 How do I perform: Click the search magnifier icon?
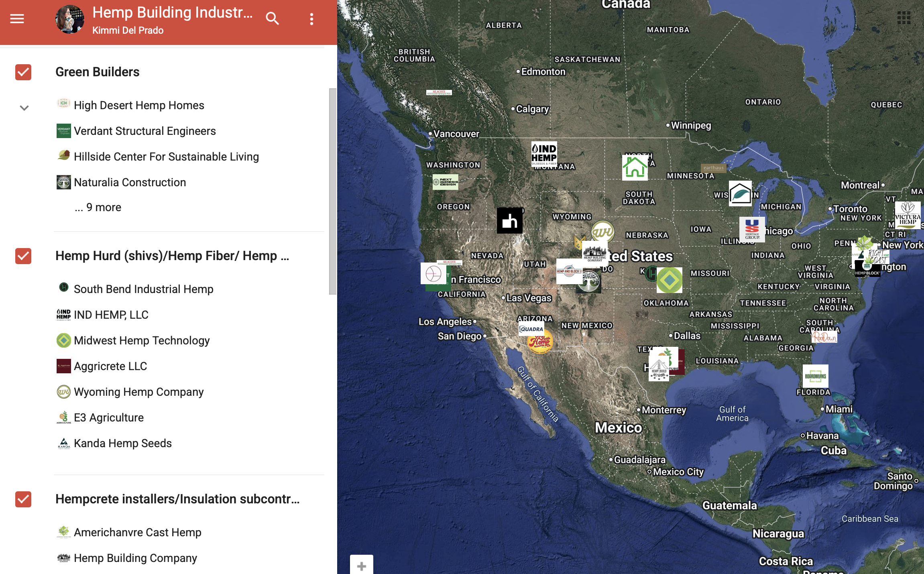[272, 19]
